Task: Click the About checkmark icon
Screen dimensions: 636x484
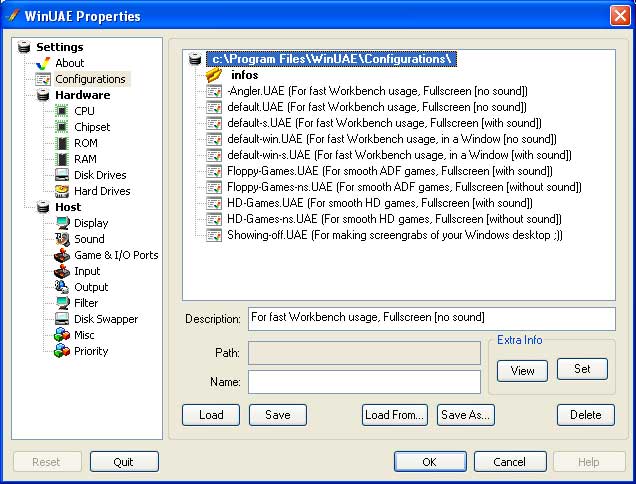Action: click(x=43, y=63)
